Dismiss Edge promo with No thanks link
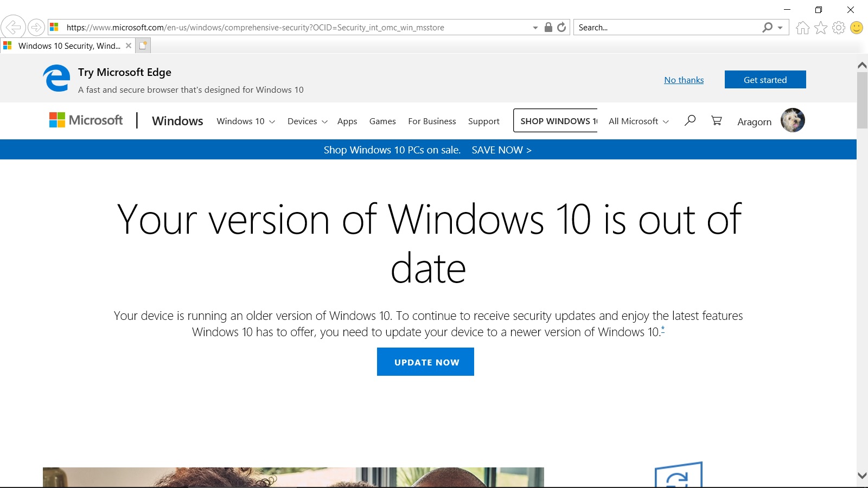This screenshot has width=868, height=488. point(684,80)
